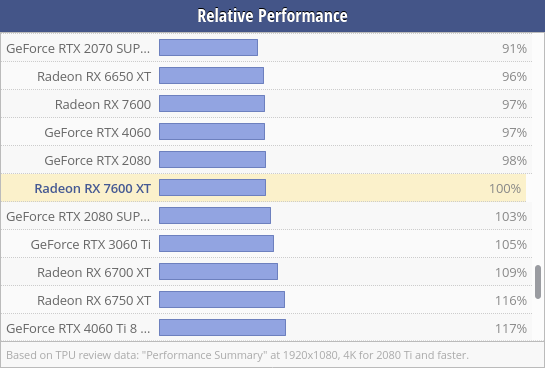The height and width of the screenshot is (368, 545).
Task: Click the GeForce RTX 2070 SUP performance bar
Action: tap(209, 47)
